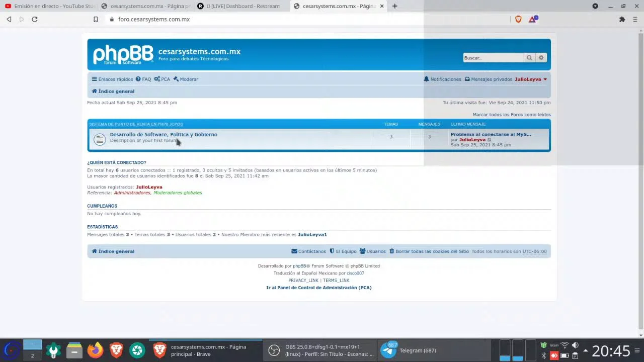Viewport: 644px width, 362px height.
Task: Click Índice general in the top breadcrumb
Action: tap(113, 92)
